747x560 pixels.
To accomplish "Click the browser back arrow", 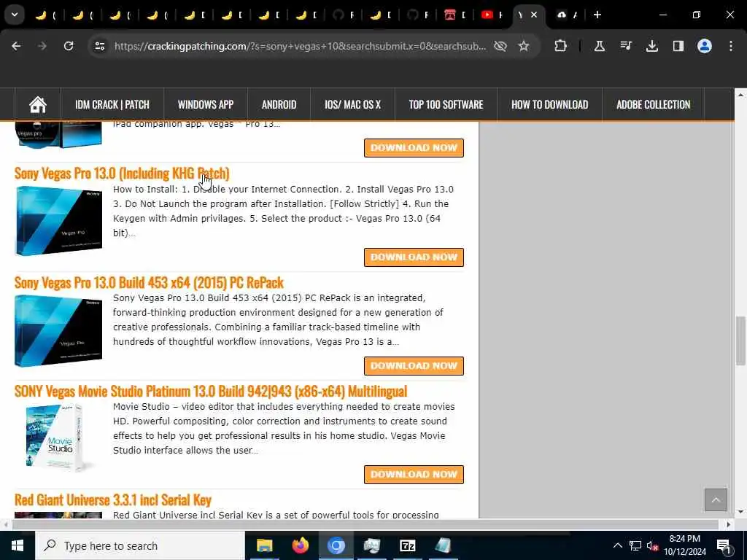I will (16, 46).
